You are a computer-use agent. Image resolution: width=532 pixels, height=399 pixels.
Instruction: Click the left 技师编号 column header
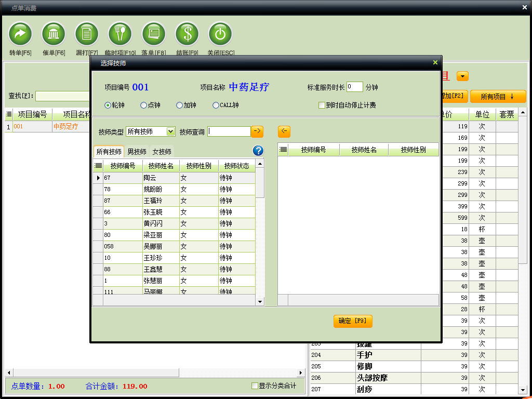[x=123, y=166]
